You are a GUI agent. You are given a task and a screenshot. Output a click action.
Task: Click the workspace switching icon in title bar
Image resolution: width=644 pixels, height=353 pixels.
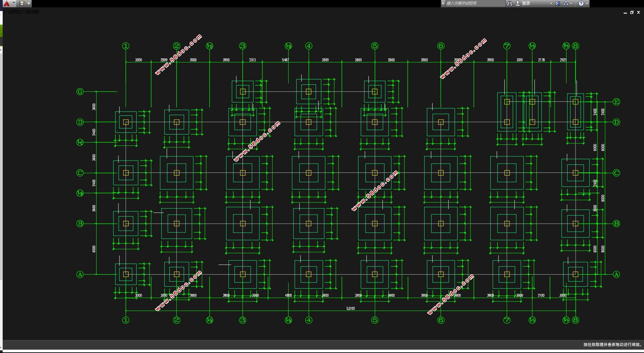22,3
